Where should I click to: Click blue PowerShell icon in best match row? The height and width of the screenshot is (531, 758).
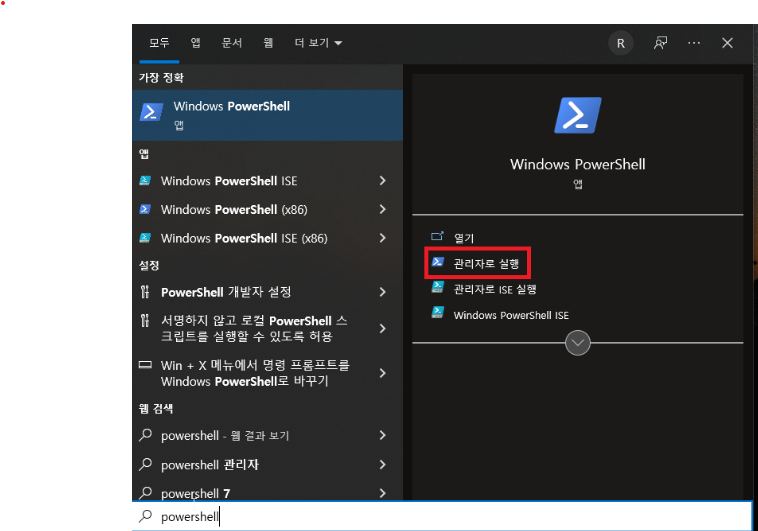151,112
